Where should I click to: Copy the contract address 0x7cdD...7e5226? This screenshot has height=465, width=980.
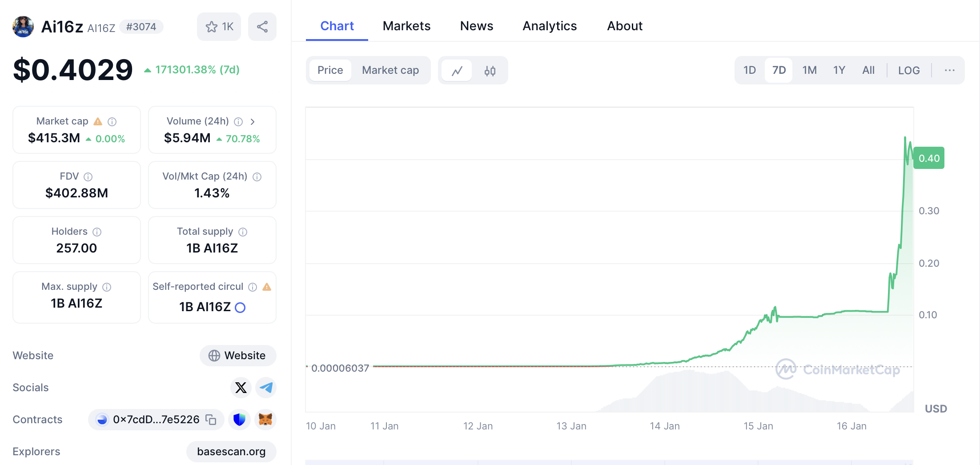point(211,419)
